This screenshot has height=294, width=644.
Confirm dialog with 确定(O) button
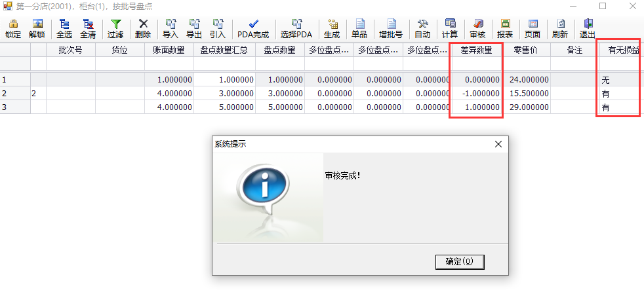pos(460,262)
